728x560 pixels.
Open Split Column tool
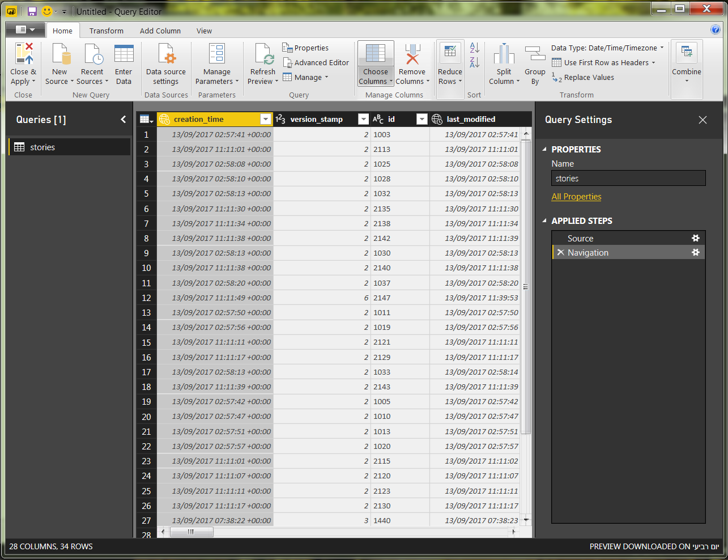504,54
